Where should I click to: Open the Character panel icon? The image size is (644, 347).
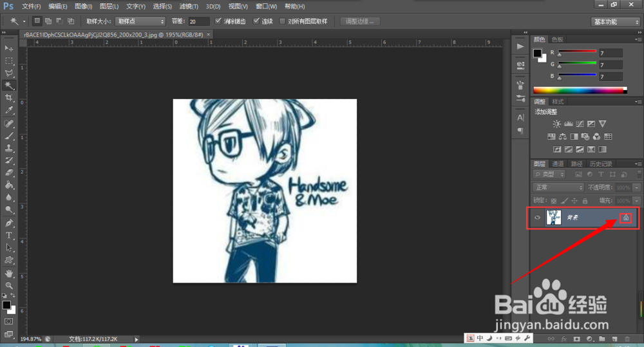(520, 117)
